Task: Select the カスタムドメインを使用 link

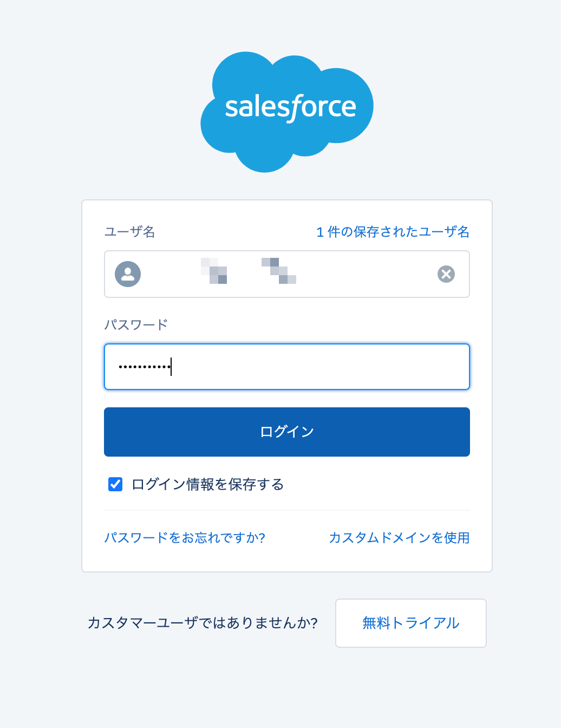Action: (399, 538)
